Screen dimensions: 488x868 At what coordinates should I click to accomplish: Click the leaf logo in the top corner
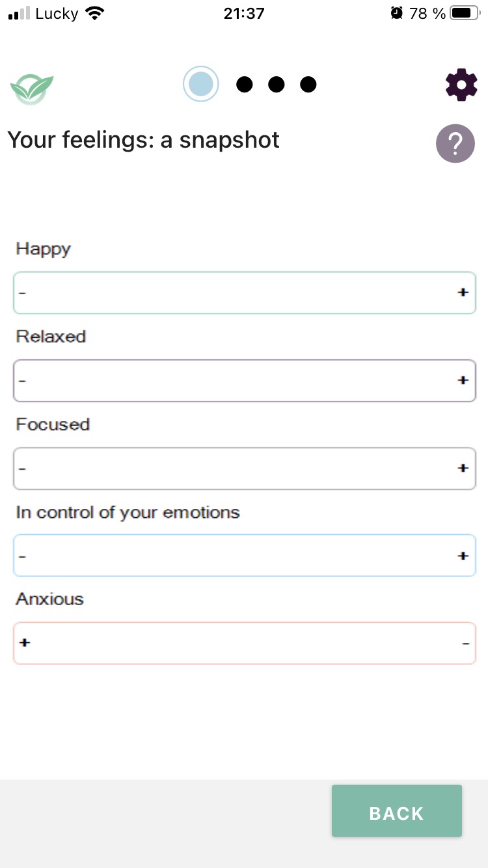pyautogui.click(x=31, y=85)
